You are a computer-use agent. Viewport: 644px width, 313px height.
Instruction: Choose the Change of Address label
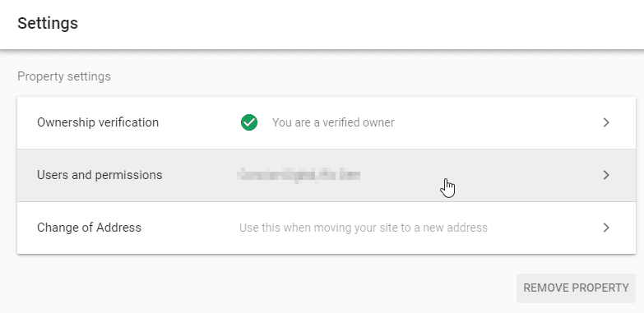pyautogui.click(x=89, y=228)
